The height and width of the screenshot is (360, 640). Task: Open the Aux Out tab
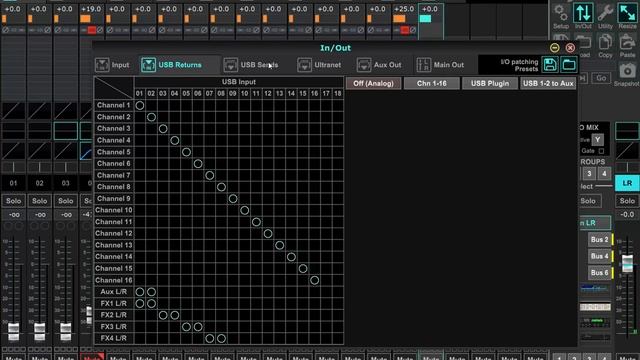coord(379,65)
